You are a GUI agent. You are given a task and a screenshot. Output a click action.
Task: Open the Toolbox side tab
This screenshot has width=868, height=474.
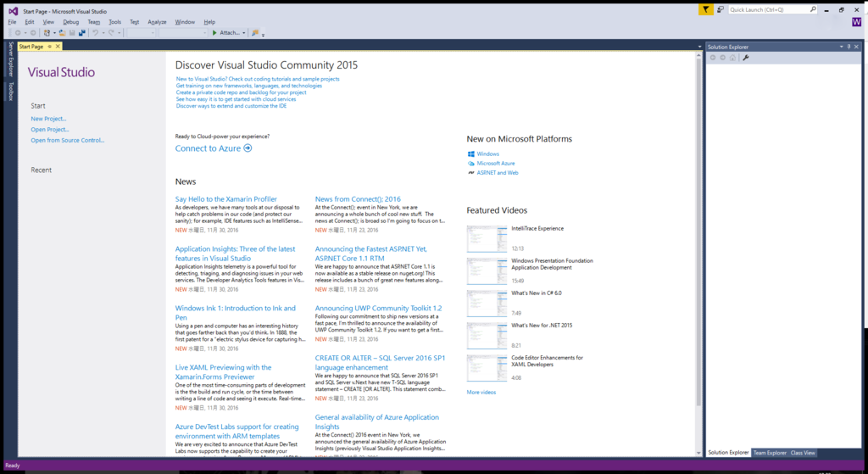pyautogui.click(x=10, y=92)
